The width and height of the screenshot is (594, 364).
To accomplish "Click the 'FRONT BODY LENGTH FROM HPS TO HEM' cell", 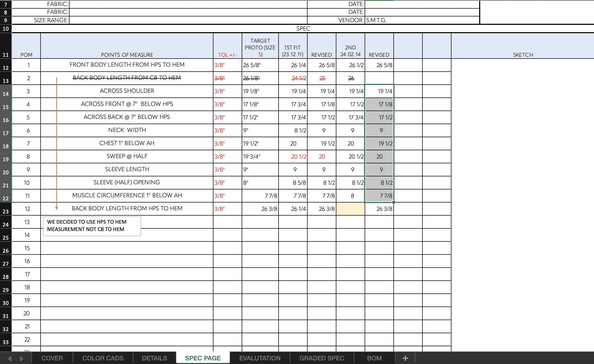I will (127, 65).
